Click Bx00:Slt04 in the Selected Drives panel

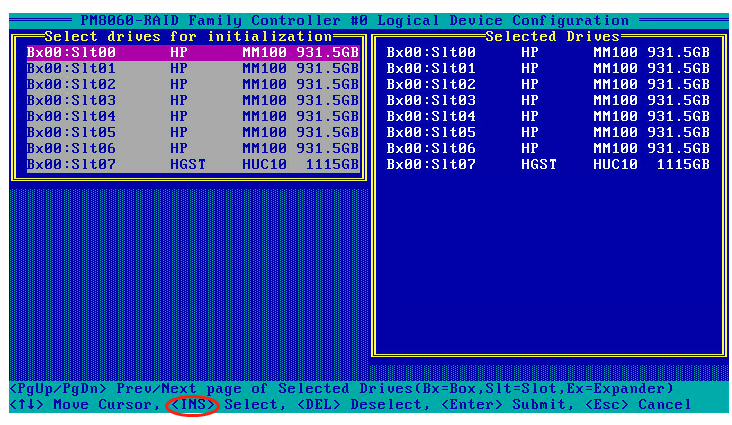548,116
